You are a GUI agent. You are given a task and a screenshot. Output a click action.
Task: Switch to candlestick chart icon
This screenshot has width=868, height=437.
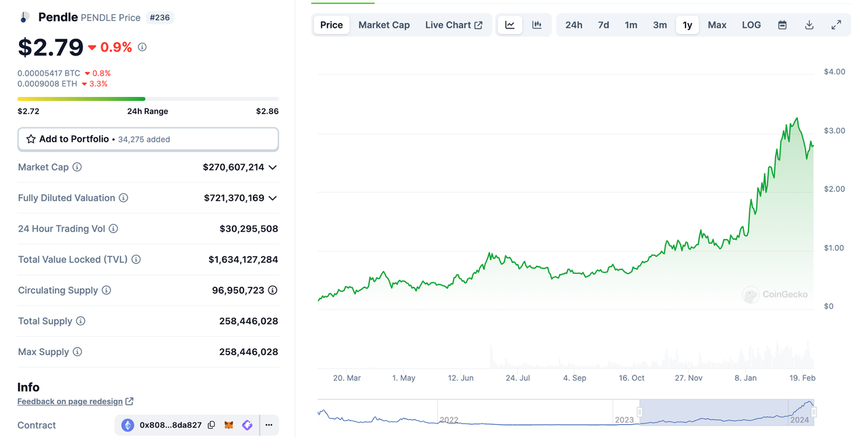pos(537,25)
